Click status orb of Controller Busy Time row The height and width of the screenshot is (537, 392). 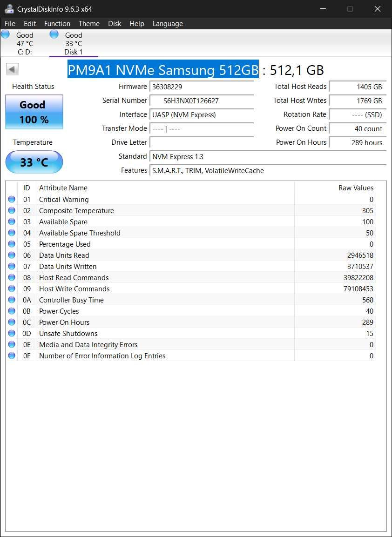(12, 300)
